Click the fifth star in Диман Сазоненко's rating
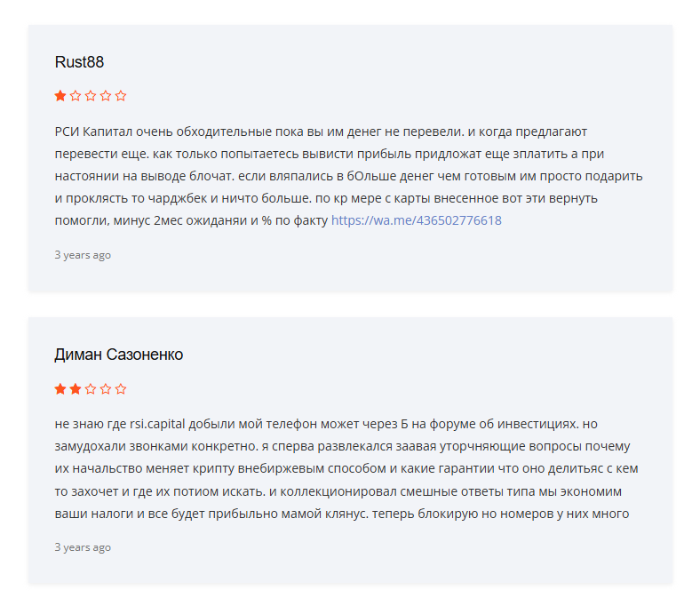This screenshot has width=700, height=614. [121, 389]
